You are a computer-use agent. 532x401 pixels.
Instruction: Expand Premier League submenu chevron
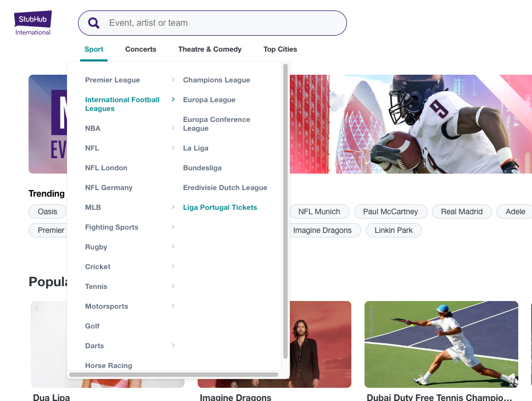coord(173,80)
